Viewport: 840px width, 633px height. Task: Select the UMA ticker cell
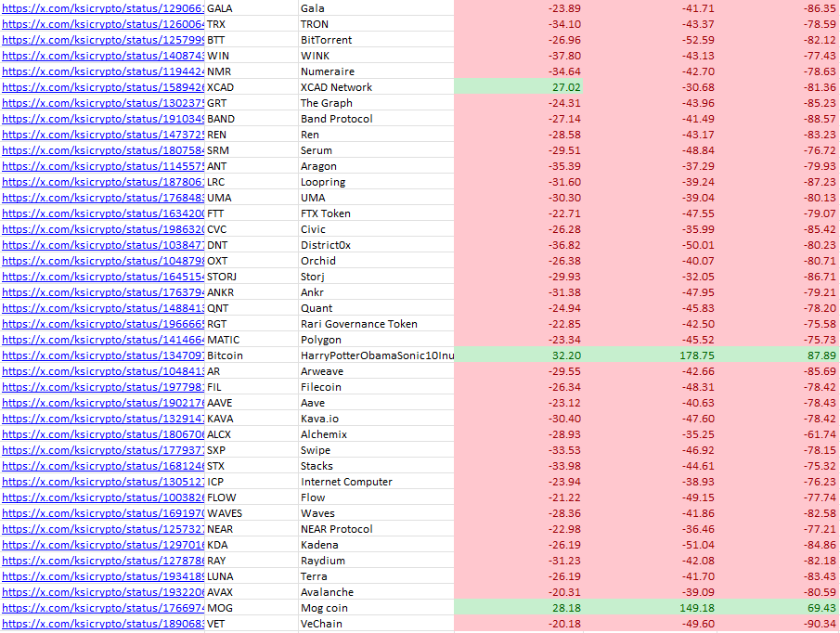click(252, 198)
